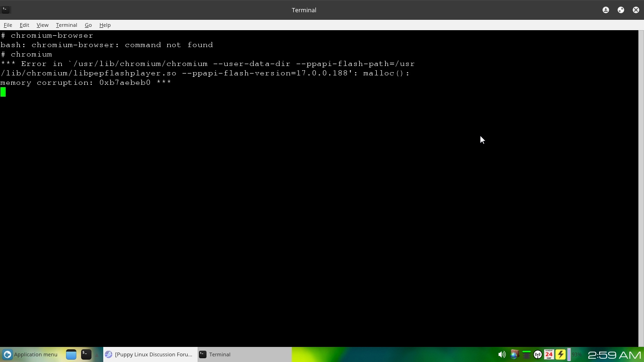Click the green terminal cursor block

tap(3, 92)
